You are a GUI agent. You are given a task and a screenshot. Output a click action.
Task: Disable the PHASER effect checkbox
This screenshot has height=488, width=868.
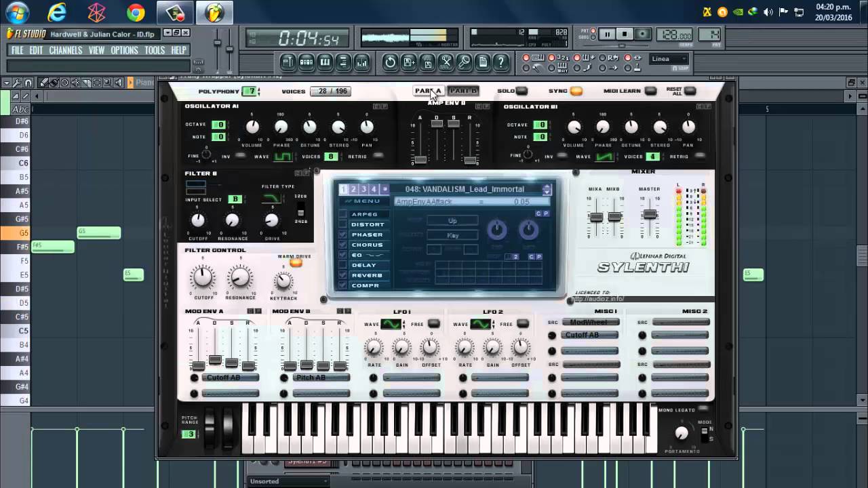point(343,235)
